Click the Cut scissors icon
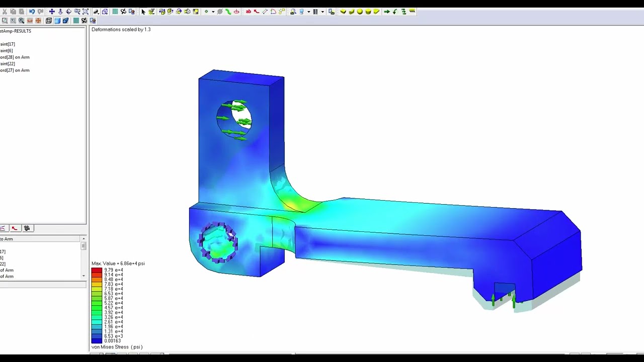Screen dimensions: 644x362 [5, 12]
